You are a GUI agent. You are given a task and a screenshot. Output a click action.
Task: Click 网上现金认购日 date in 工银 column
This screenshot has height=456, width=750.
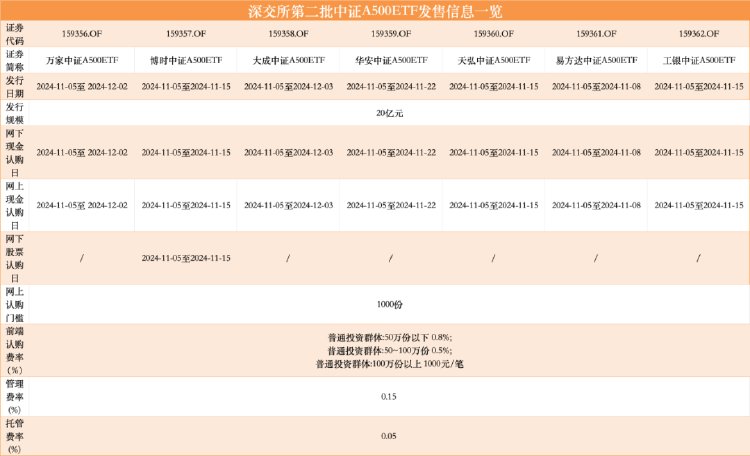pyautogui.click(x=699, y=205)
